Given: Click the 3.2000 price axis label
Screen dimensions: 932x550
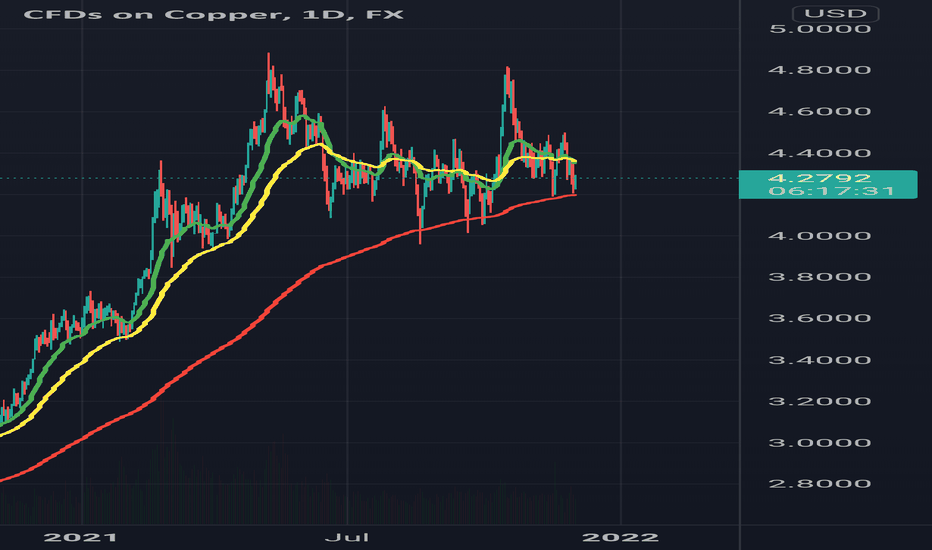Looking at the screenshot, I should point(820,401).
